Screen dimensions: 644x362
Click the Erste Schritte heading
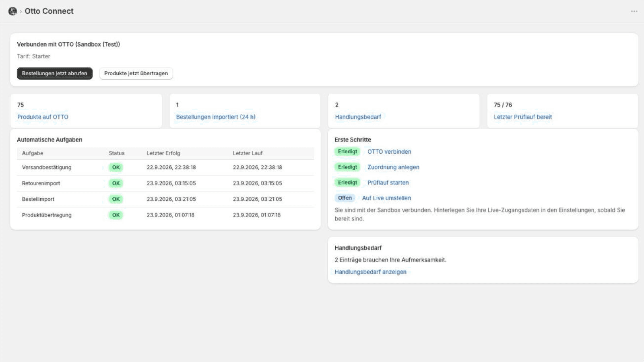coord(353,140)
